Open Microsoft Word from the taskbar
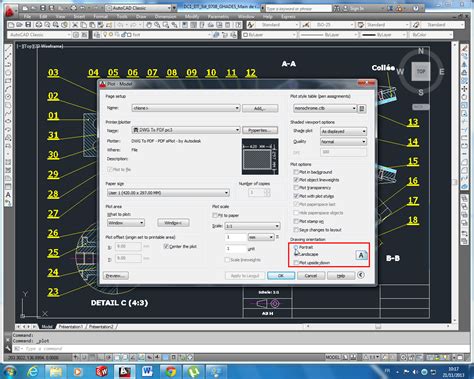Image resolution: width=474 pixels, height=379 pixels. pyautogui.click(x=147, y=371)
